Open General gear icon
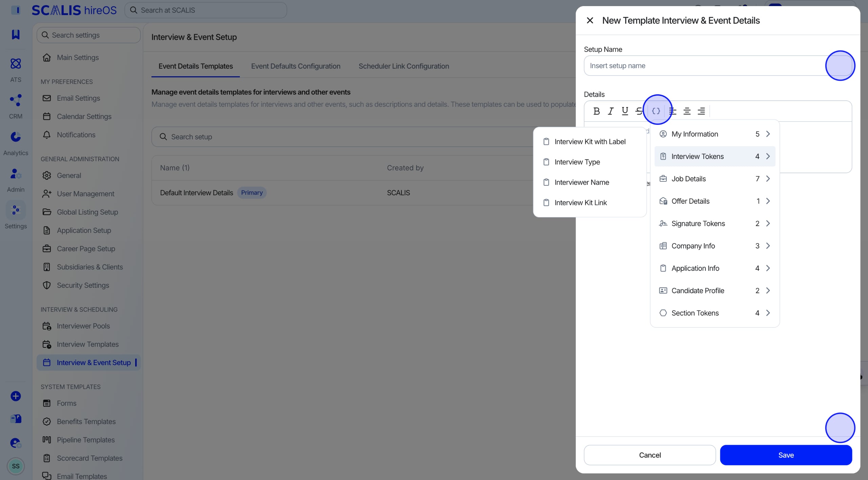This screenshot has width=868, height=480. click(x=47, y=175)
